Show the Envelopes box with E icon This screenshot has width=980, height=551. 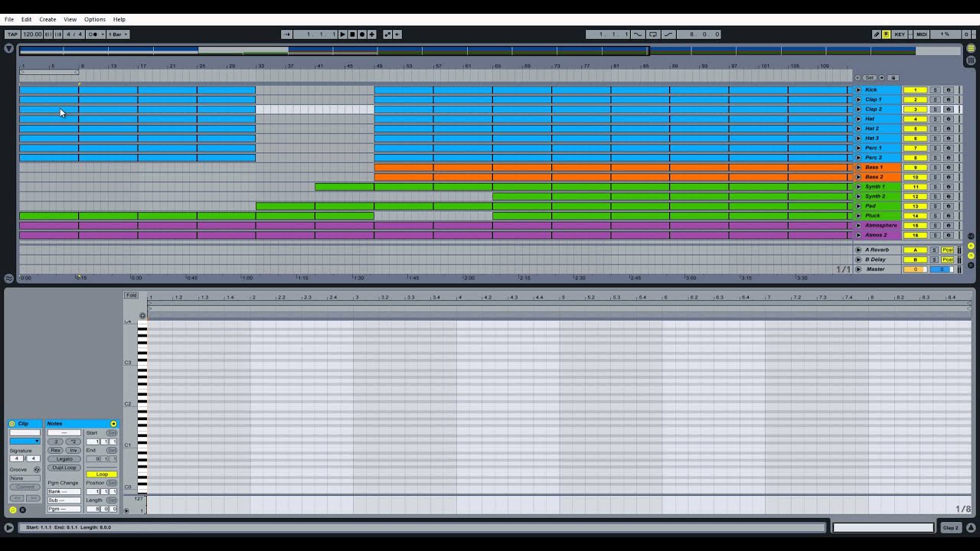(22, 510)
